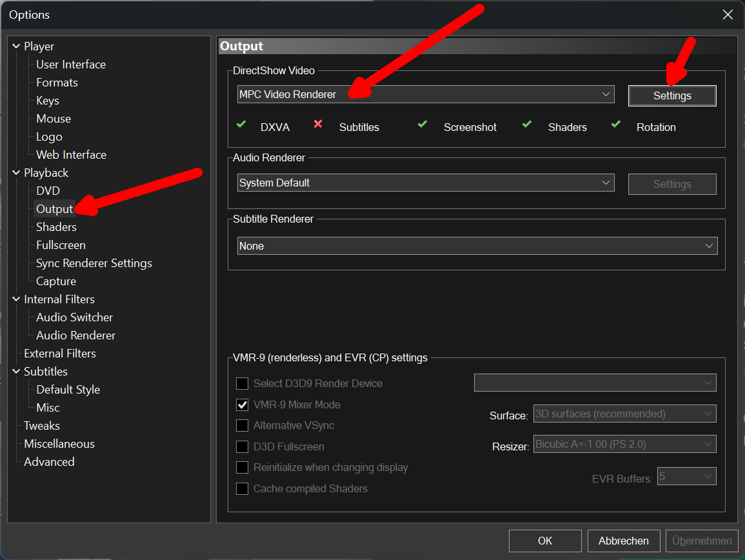The height and width of the screenshot is (560, 745).
Task: Toggle Cache compiled Shaders checkbox
Action: pyautogui.click(x=243, y=488)
